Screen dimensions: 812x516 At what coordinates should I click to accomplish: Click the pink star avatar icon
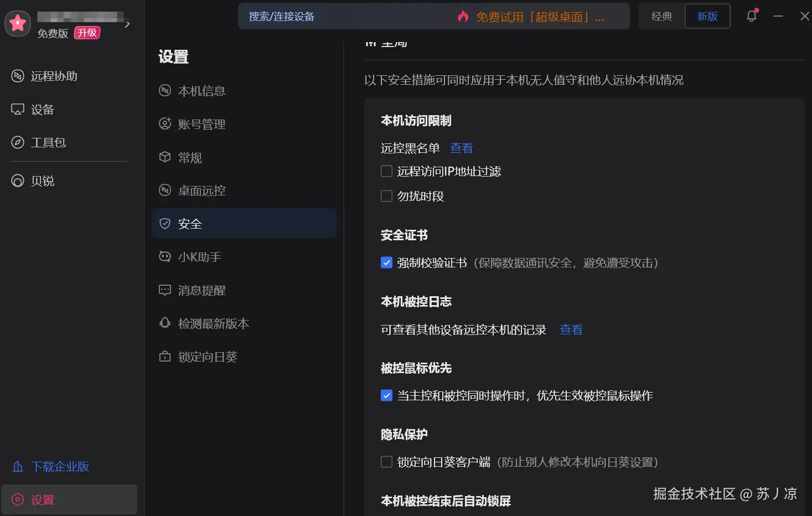click(x=18, y=23)
